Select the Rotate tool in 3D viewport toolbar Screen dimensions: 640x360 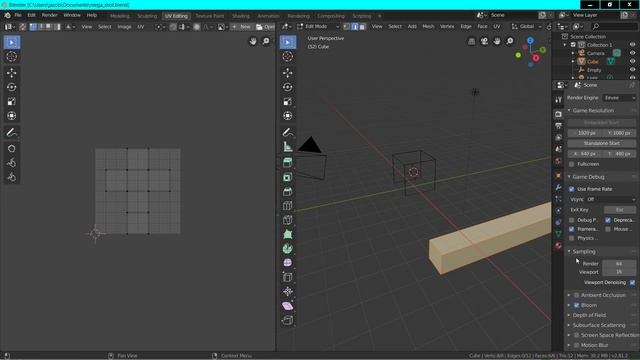tap(288, 87)
